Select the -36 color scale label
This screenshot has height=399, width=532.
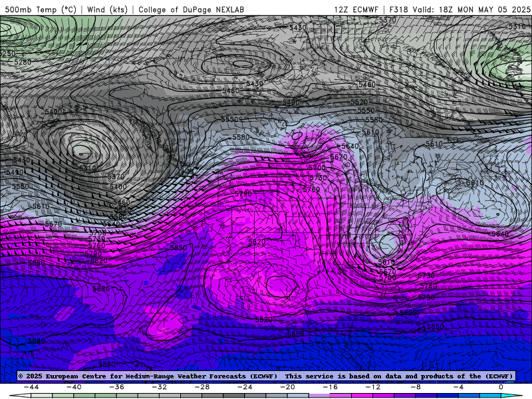[x=117, y=387]
